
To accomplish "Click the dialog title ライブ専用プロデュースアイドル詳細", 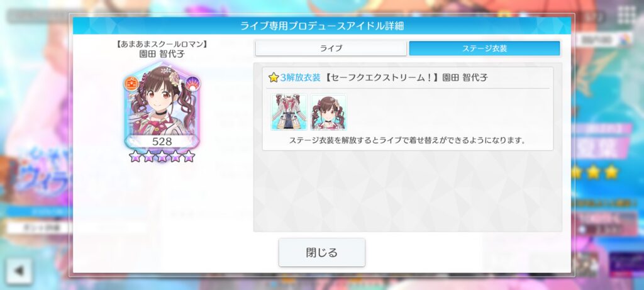I will pos(321,26).
